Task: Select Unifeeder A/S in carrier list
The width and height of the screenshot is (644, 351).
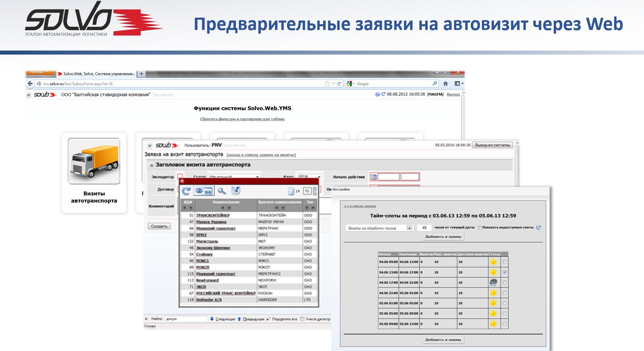Action: (209, 300)
